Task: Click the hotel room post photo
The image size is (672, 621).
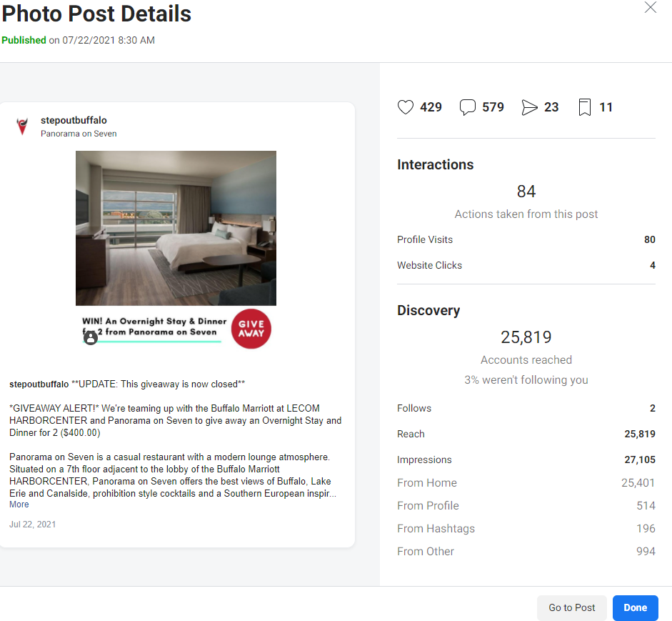Action: coord(176,228)
